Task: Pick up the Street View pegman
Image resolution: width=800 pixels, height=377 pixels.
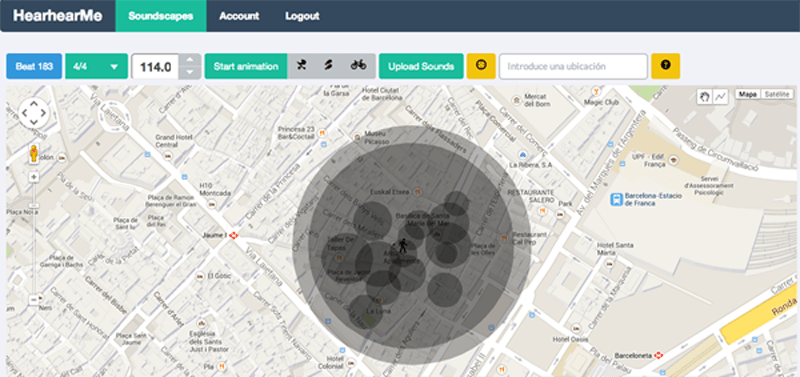Action: point(34,153)
